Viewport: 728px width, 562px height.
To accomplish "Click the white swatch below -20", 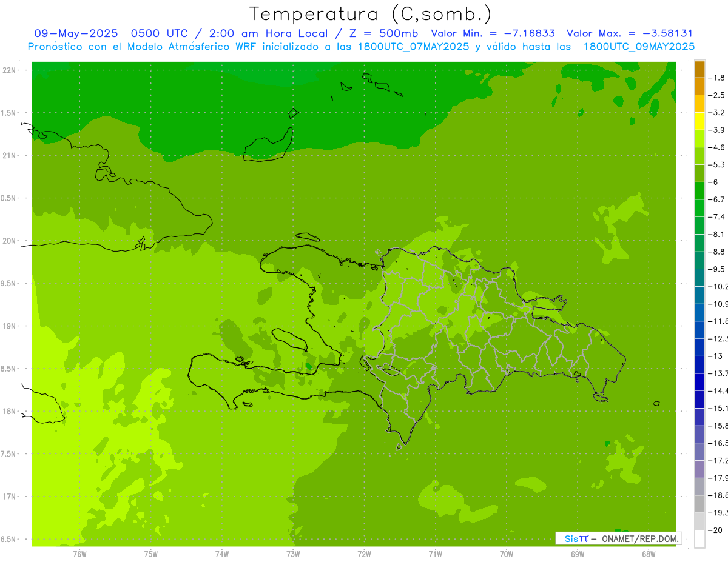I will (x=699, y=539).
